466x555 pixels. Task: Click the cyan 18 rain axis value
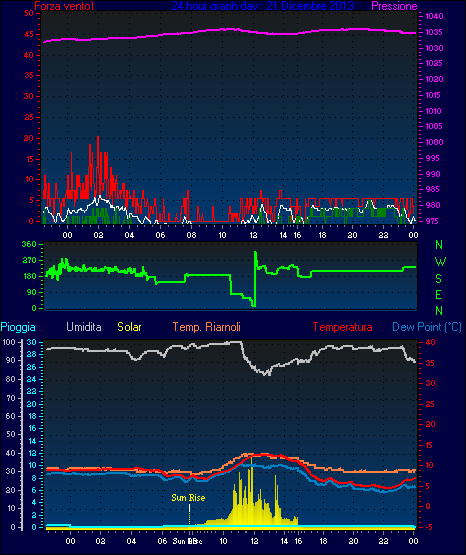click(x=32, y=416)
